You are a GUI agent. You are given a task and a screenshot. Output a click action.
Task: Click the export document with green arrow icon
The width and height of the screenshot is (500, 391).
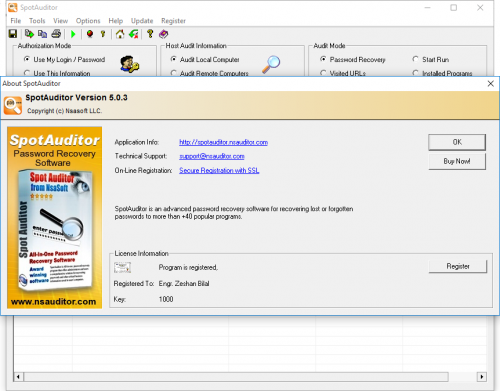tap(29, 34)
